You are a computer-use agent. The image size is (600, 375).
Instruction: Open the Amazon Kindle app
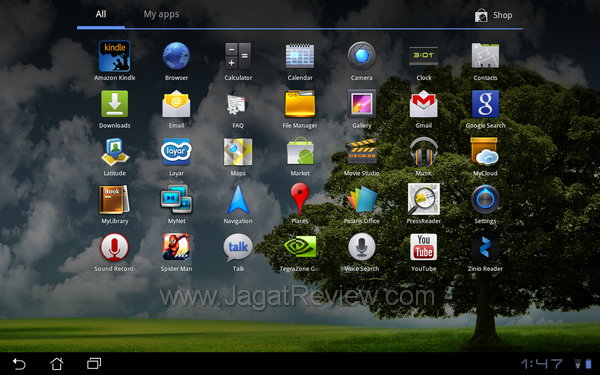114,57
